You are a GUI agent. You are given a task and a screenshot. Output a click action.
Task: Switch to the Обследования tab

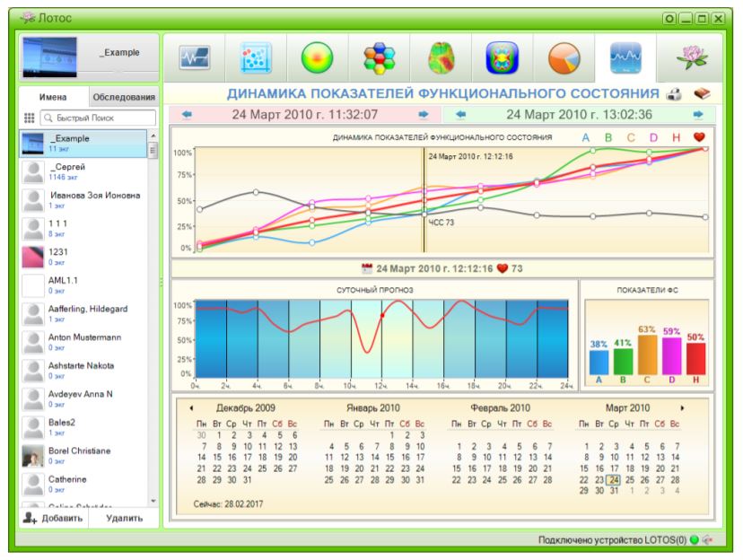click(x=124, y=97)
